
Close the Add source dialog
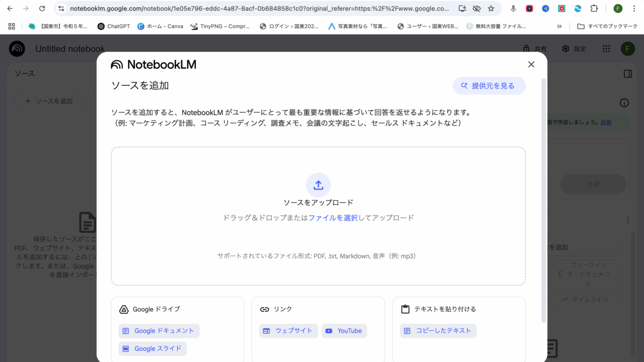tap(531, 64)
